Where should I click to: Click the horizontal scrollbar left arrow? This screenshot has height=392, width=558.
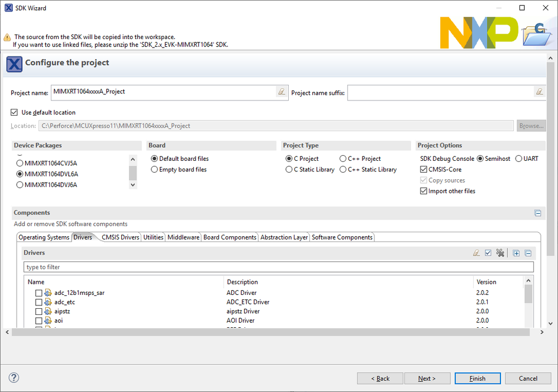pos(7,332)
